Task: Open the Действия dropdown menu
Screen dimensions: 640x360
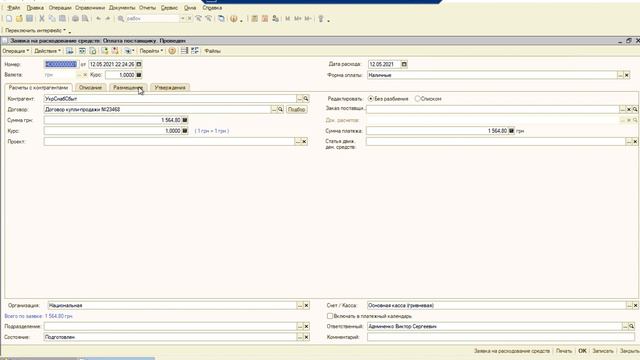Action: (x=47, y=51)
